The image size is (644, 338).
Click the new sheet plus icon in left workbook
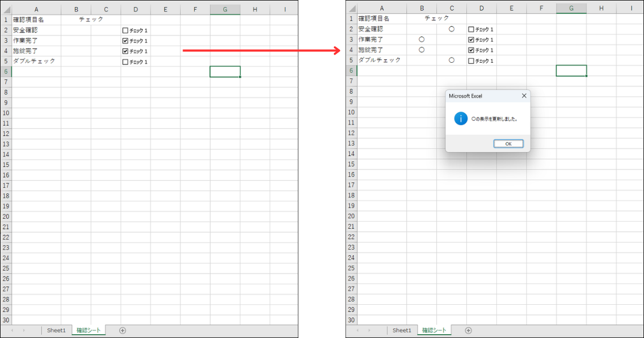point(122,330)
